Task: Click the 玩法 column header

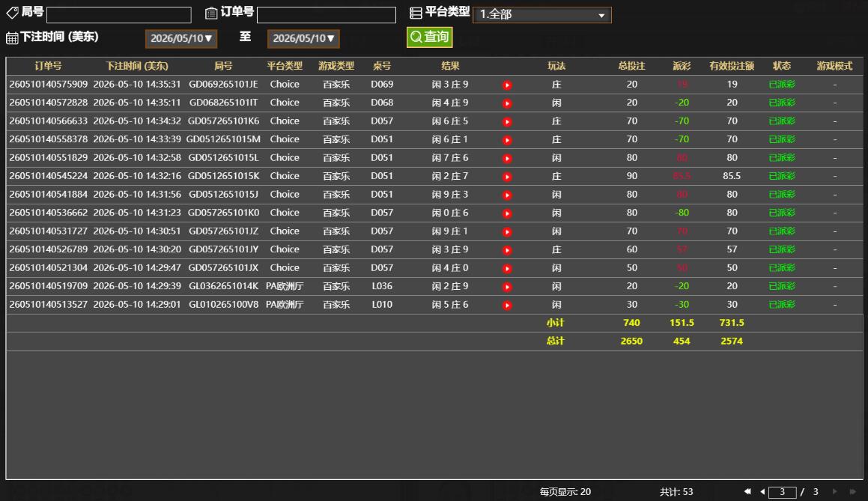Action: click(x=556, y=66)
